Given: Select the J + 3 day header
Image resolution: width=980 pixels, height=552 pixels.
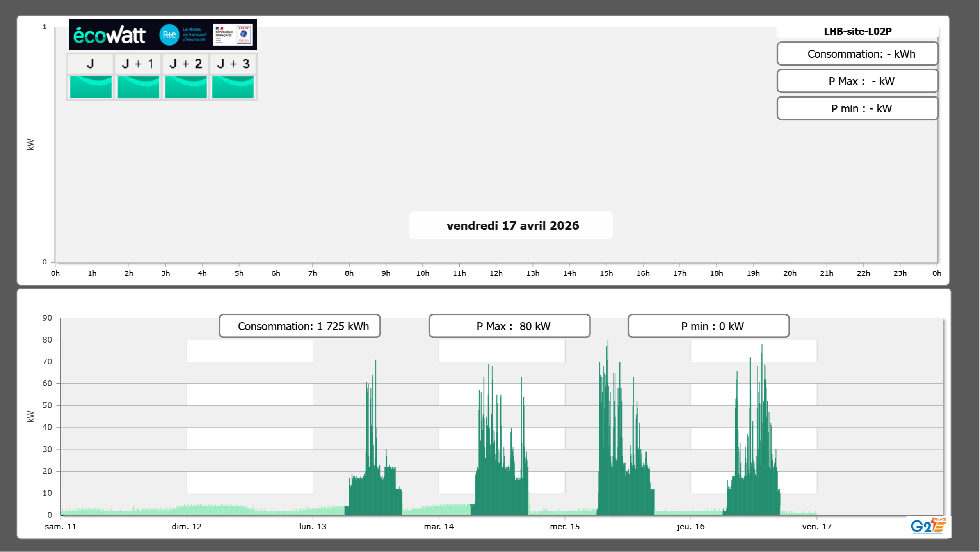Looking at the screenshot, I should [x=233, y=64].
